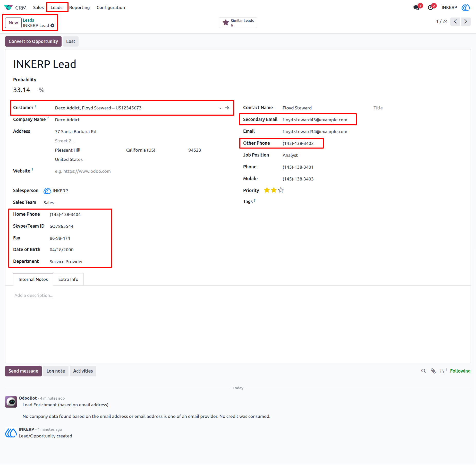This screenshot has height=465, width=476.
Task: Open the Reporting menu
Action: (80, 7)
